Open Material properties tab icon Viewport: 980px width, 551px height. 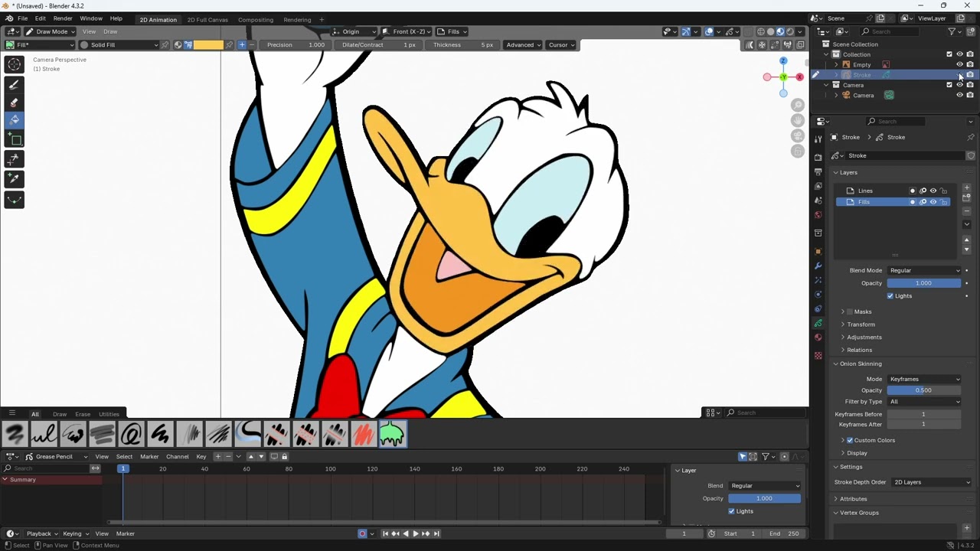(x=818, y=337)
